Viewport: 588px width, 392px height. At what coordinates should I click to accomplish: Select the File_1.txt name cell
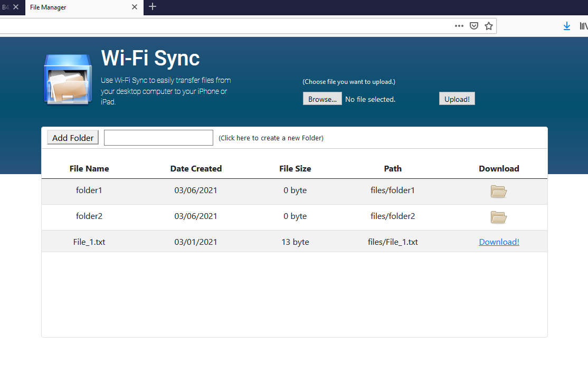click(x=89, y=242)
